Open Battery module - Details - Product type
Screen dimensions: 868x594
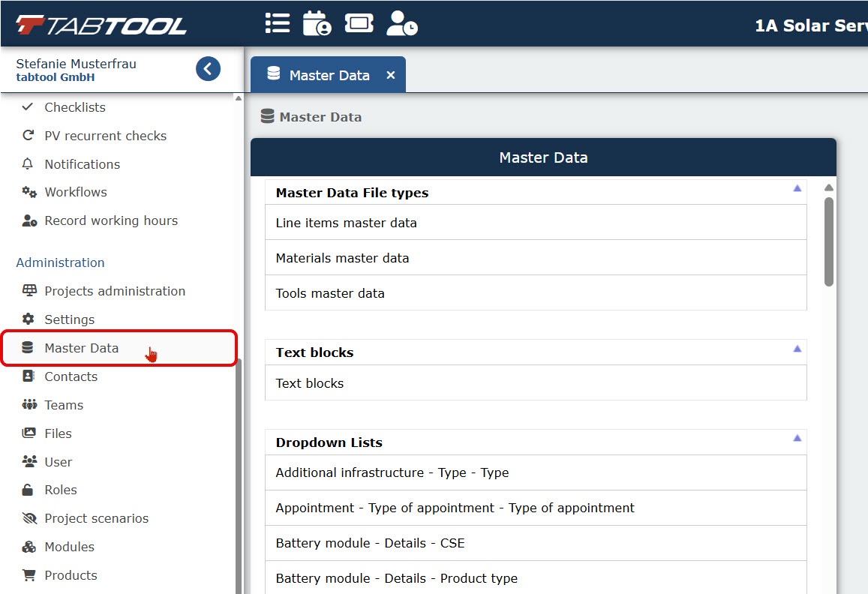[536, 578]
